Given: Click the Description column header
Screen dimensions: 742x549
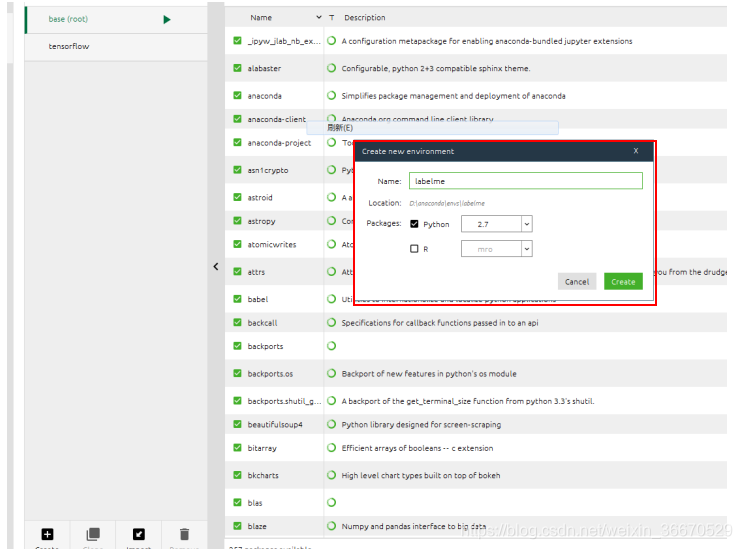Looking at the screenshot, I should click(x=364, y=18).
